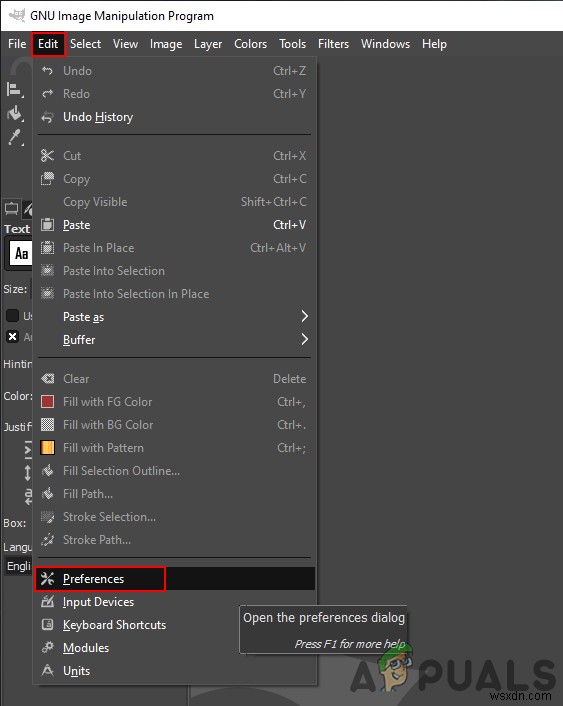563x706 pixels.
Task: Select the Align tool in toolbox
Action: click(x=14, y=90)
